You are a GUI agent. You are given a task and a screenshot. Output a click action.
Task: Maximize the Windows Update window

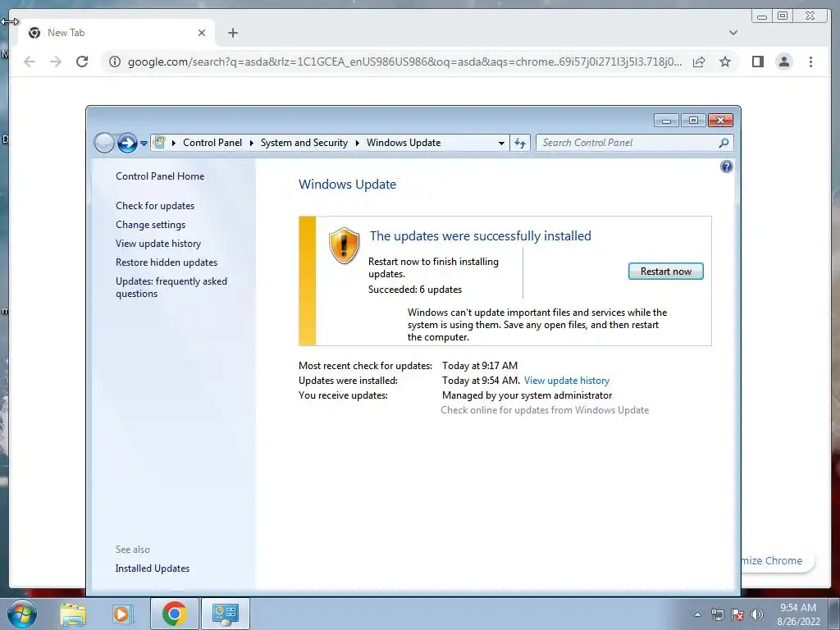coord(693,121)
